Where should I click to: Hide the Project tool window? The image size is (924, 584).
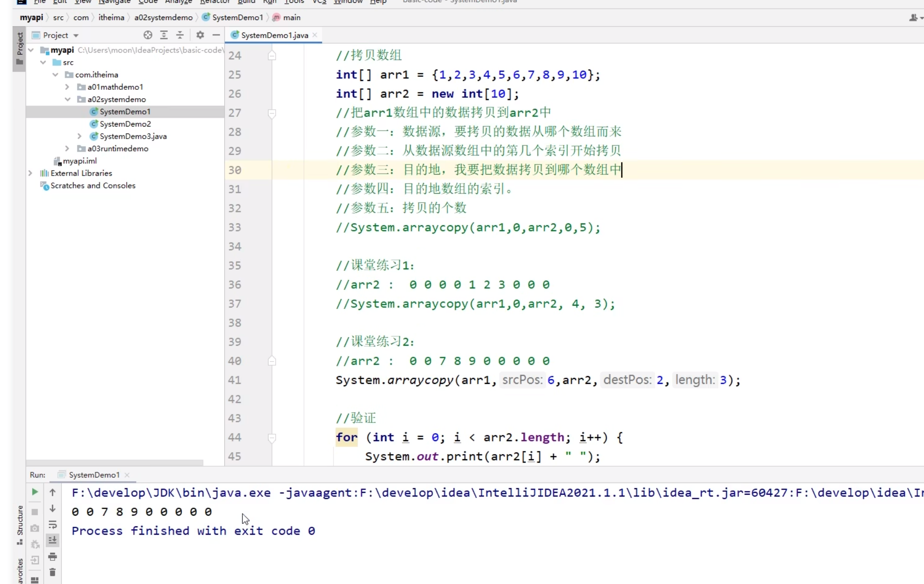(216, 35)
